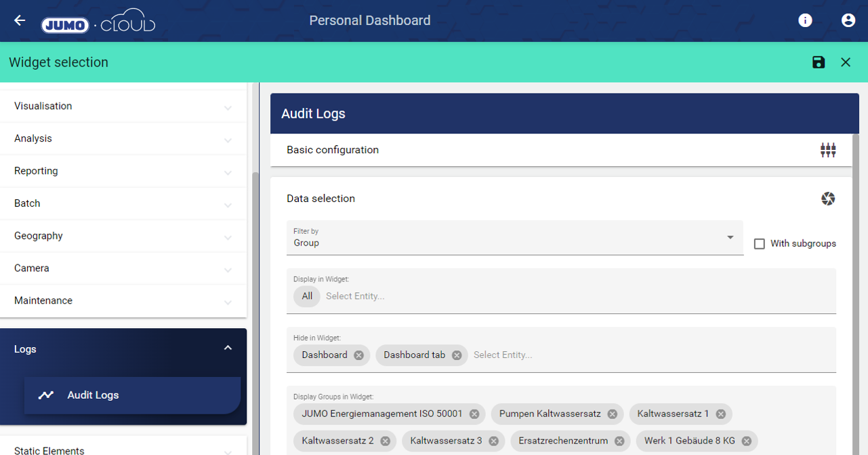The image size is (868, 455).
Task: Click the Data selection aperture icon
Action: coord(827,199)
